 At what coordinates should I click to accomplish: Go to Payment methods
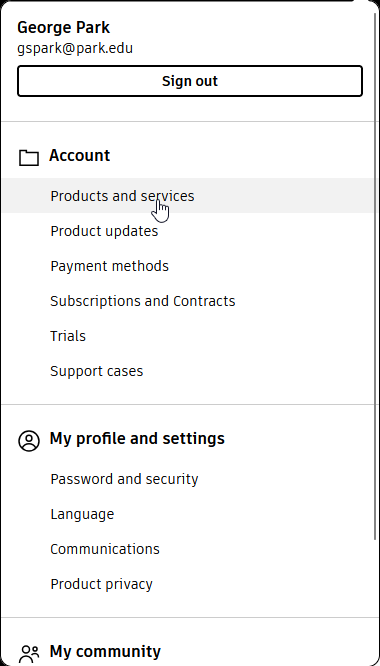click(x=110, y=266)
